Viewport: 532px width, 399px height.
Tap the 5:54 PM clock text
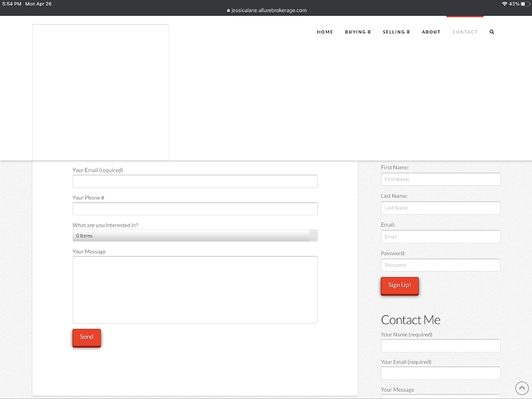(x=11, y=4)
